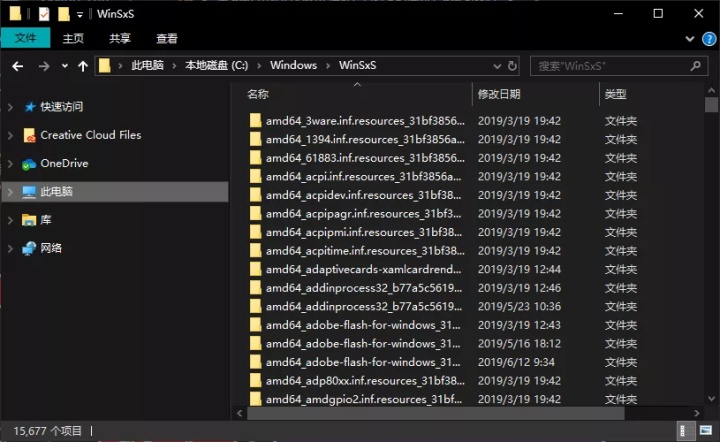Viewport: 720px width, 442px height.
Task: Select amd64_addinprocess32 folder dated 2019/5/23
Action: tap(364, 306)
